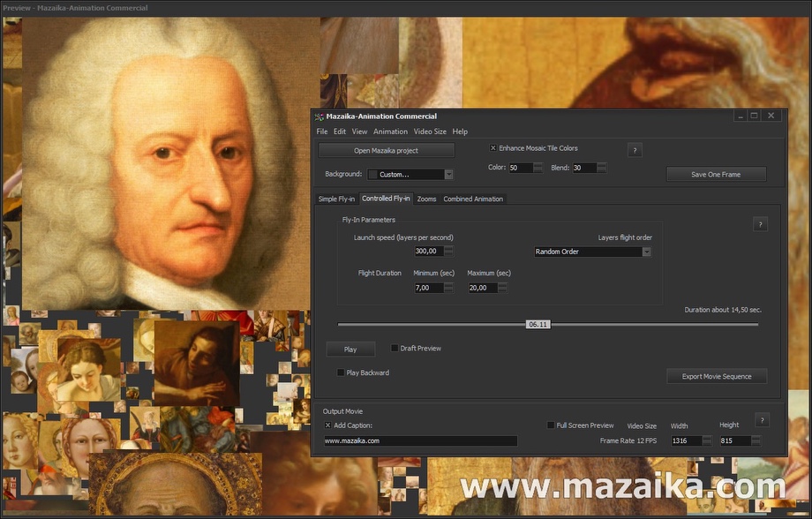Increase the Color value using its stepper

pos(540,167)
